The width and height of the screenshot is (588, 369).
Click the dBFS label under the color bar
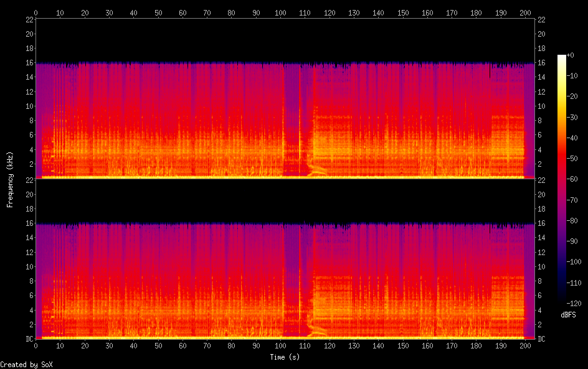[x=567, y=315]
